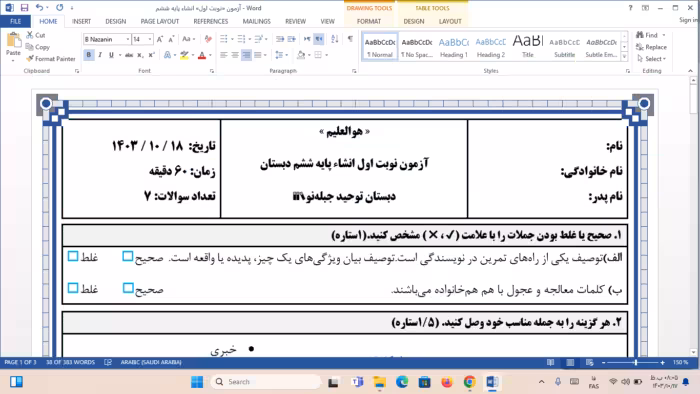Open the font size 14 dropdown

point(150,39)
